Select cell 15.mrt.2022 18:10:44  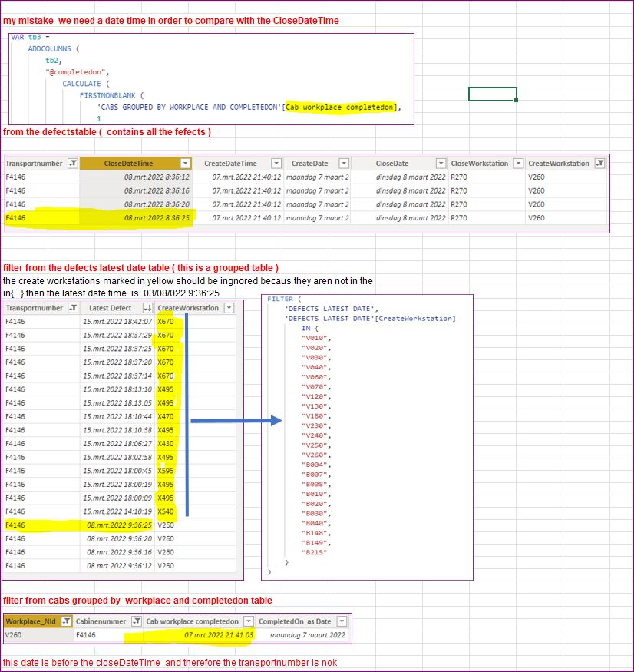coord(117,416)
